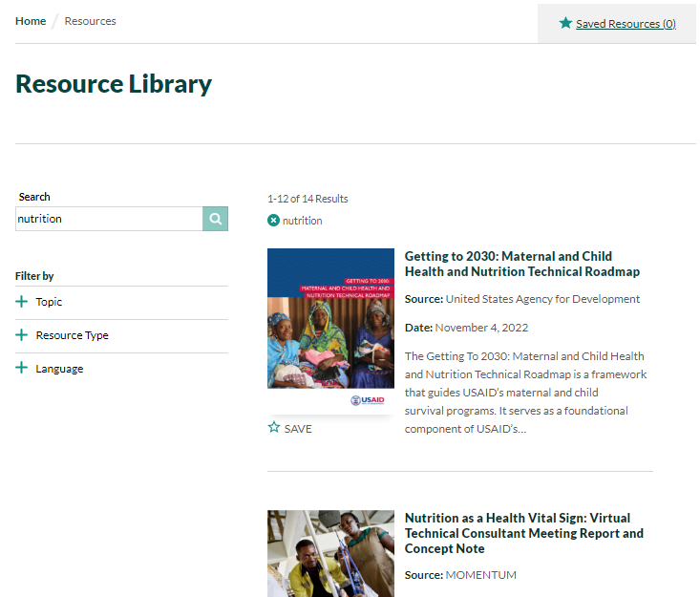Click the Search label above the field
This screenshot has width=700, height=597.
(34, 197)
